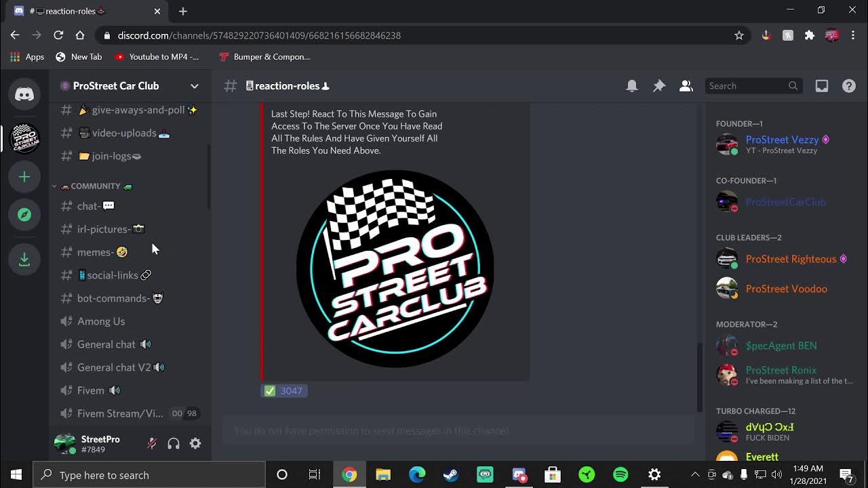Image resolution: width=868 pixels, height=488 pixels.
Task: Show pinned messages pin icon
Action: tap(659, 86)
